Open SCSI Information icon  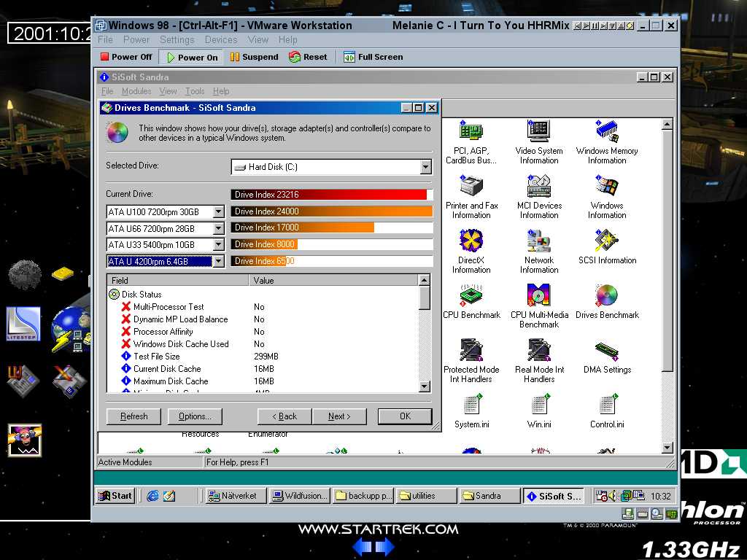pyautogui.click(x=607, y=241)
